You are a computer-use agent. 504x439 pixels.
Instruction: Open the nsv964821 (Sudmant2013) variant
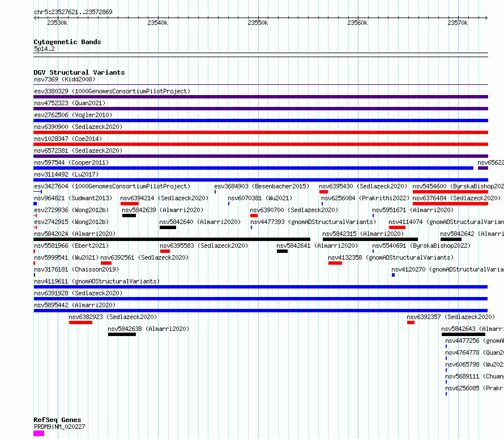tap(73, 198)
